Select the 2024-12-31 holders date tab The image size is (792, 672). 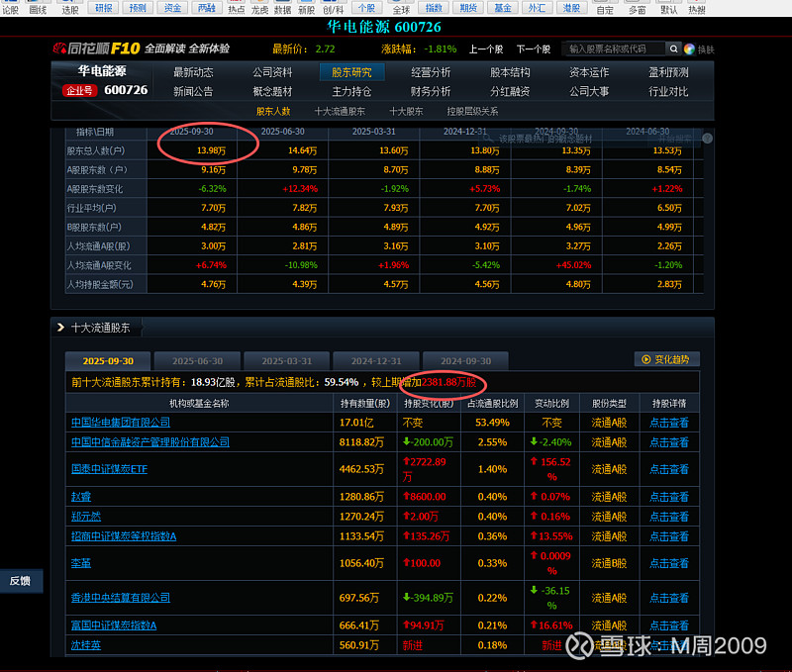tap(376, 361)
